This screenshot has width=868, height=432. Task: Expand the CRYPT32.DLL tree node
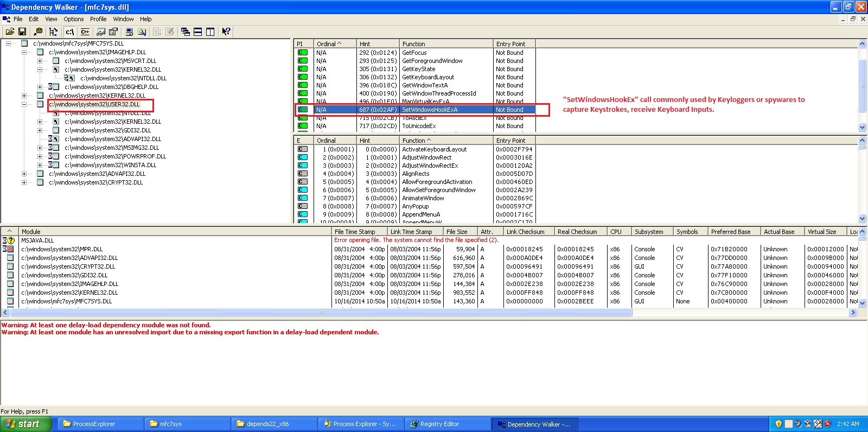24,182
